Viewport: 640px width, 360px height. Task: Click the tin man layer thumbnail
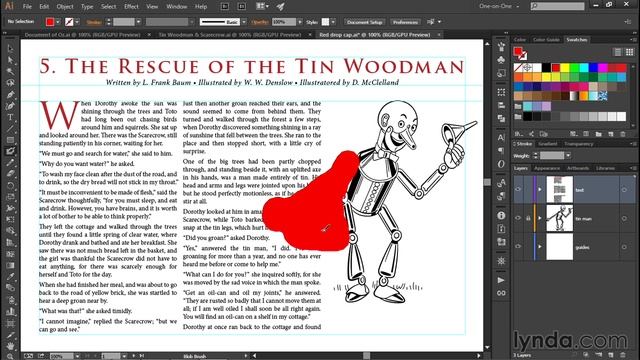(559, 218)
